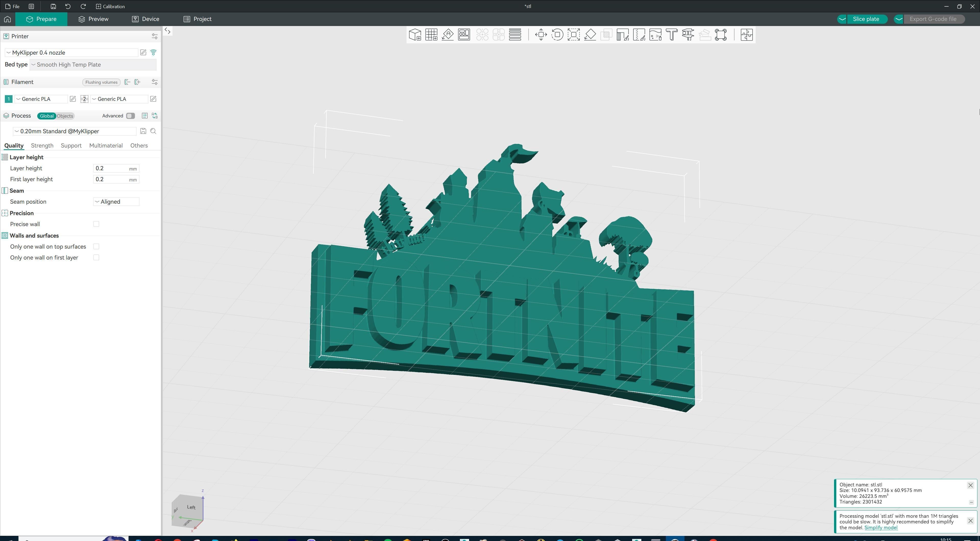This screenshot has width=980, height=541.
Task: Remove last filament with minus icon
Action: [x=127, y=82]
